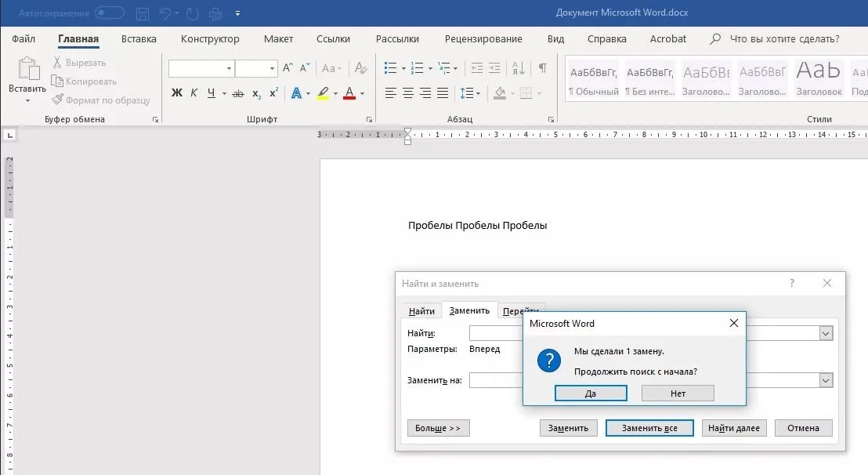Click Копировать in clipboard group
The image size is (868, 475).
[x=84, y=82]
